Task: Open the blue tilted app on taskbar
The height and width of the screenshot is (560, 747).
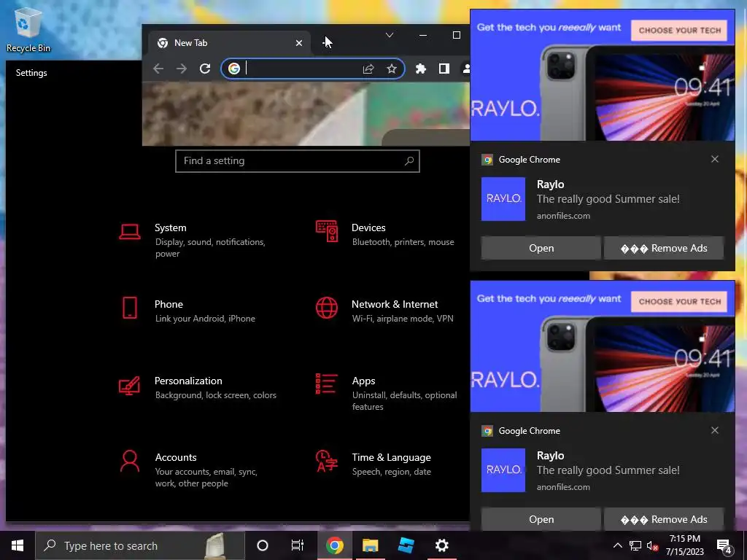Action: point(406,545)
